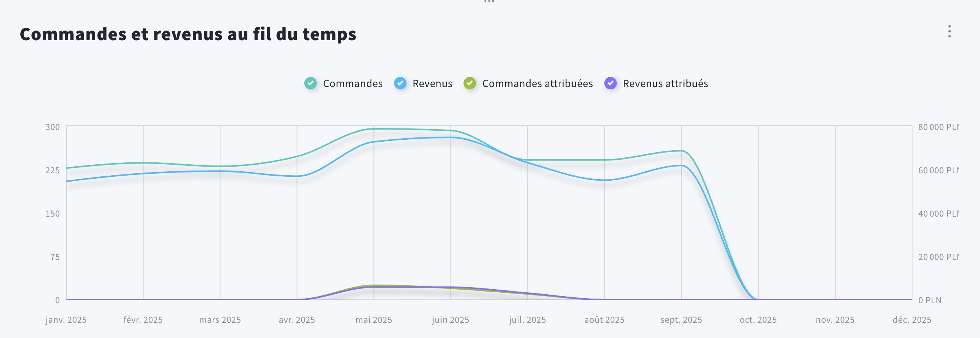Click the Revenus attribués legend text

[665, 84]
